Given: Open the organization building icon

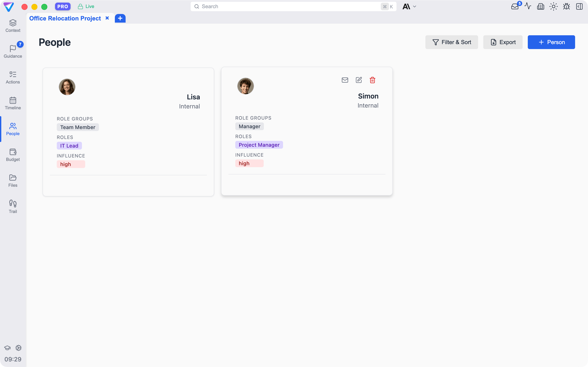Looking at the screenshot, I should coord(540,6).
